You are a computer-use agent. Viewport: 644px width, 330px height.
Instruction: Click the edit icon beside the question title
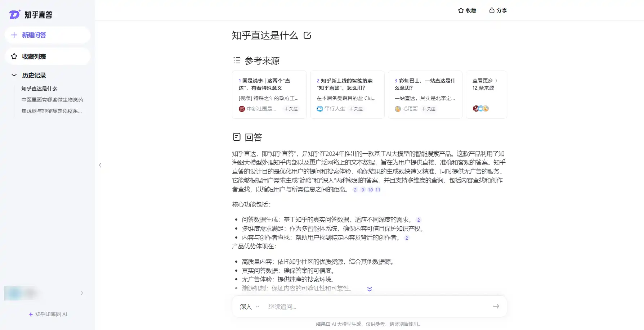tap(307, 35)
